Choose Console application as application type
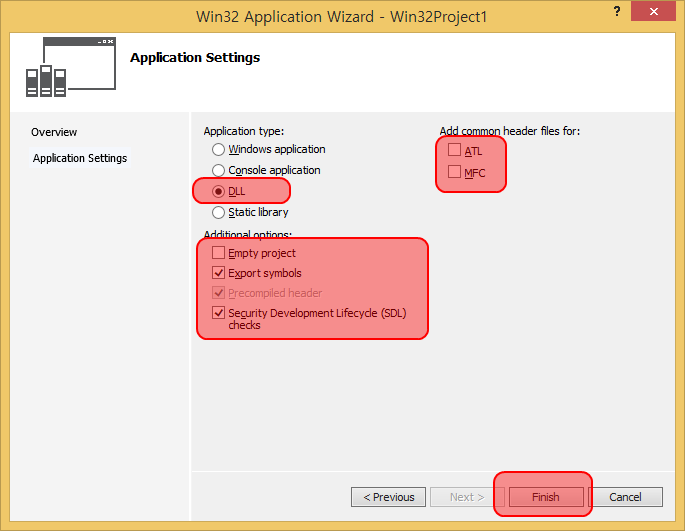 (x=218, y=171)
